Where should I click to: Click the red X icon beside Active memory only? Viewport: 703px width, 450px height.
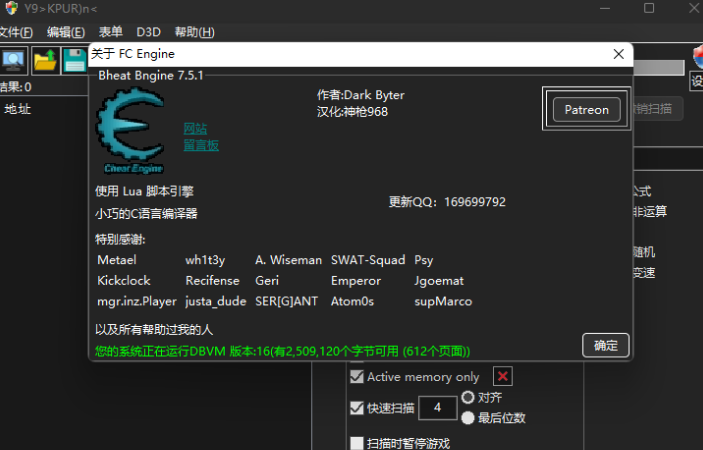click(x=503, y=376)
